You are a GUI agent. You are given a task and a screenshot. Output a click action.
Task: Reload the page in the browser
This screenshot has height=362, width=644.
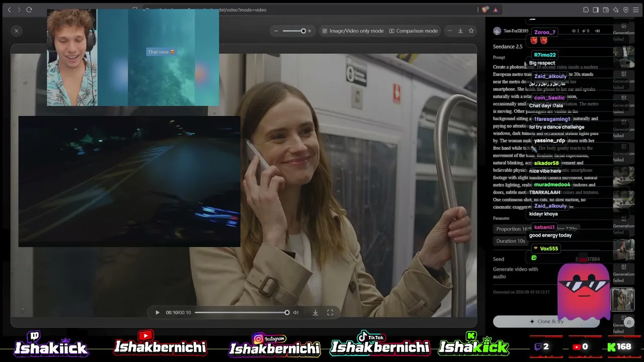pos(29,10)
